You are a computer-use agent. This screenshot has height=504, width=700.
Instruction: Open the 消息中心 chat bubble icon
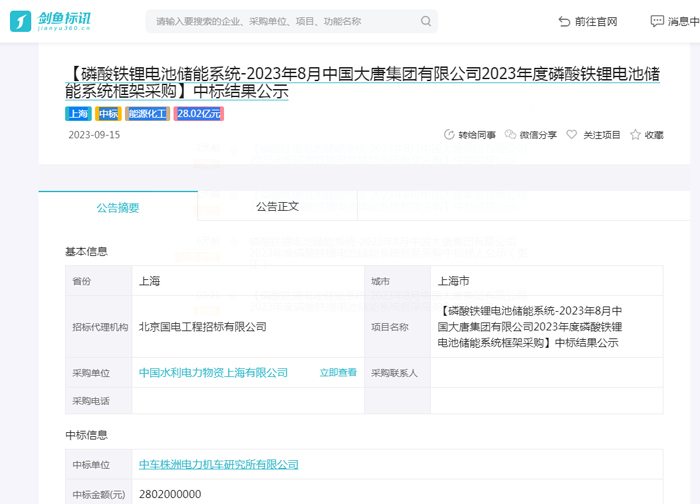[x=657, y=21]
